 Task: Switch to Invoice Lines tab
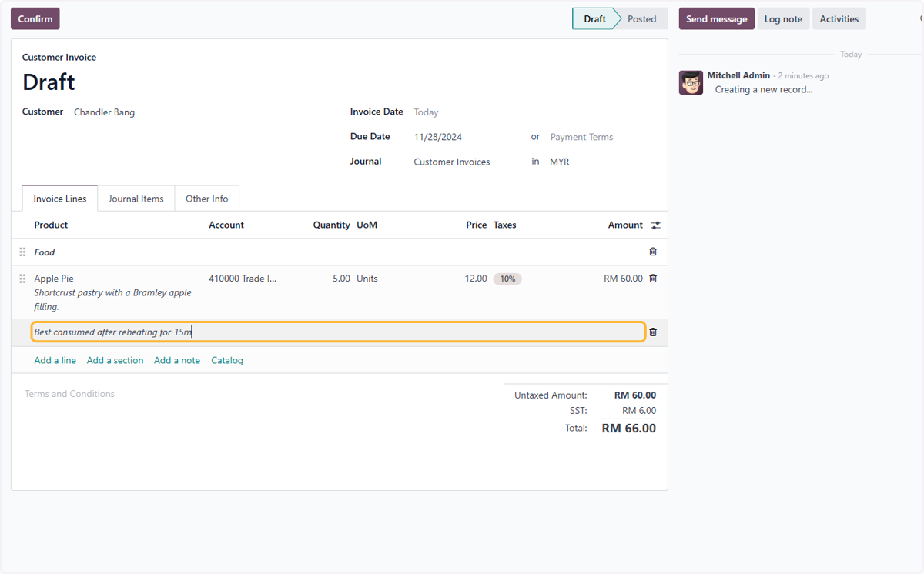click(x=60, y=199)
